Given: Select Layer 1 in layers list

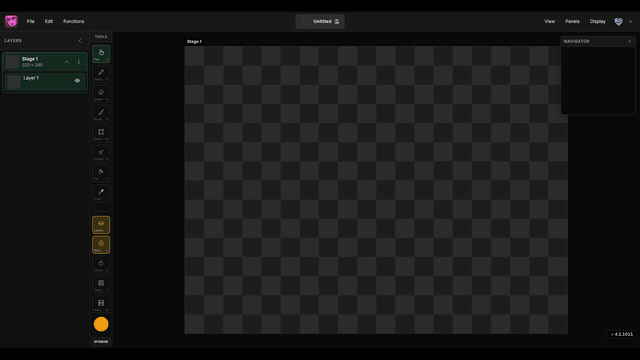Looking at the screenshot, I should pyautogui.click(x=45, y=81).
